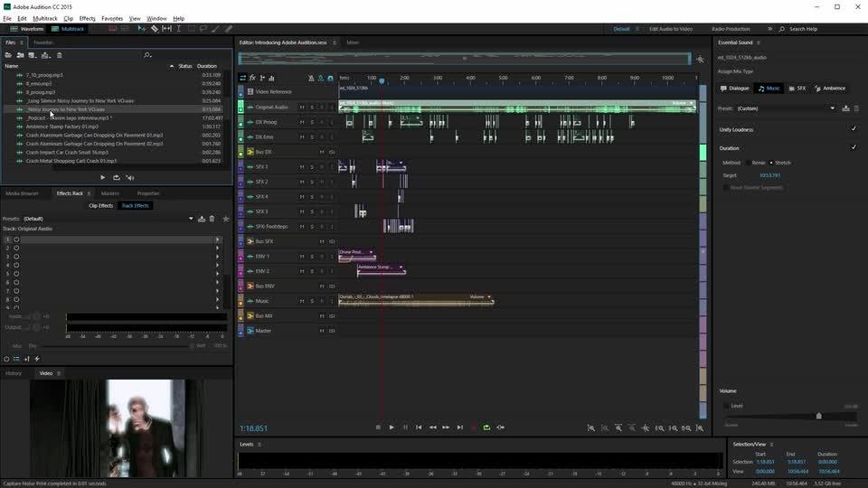Click the Volume Level slider handle

(819, 416)
